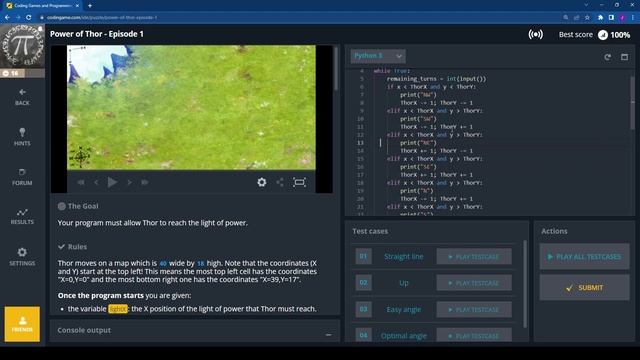Open the FRIENDS yellow button
This screenshot has height=360, width=640.
(x=22, y=324)
